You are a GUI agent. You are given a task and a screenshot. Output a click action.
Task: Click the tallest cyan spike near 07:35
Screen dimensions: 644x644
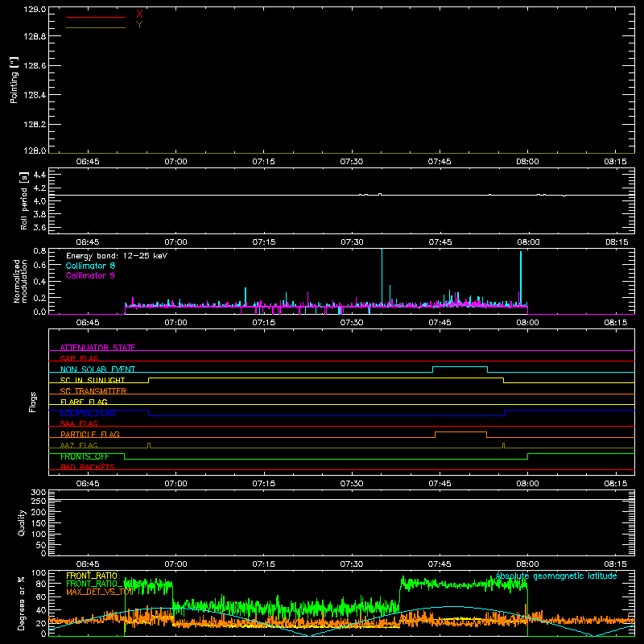(382, 277)
